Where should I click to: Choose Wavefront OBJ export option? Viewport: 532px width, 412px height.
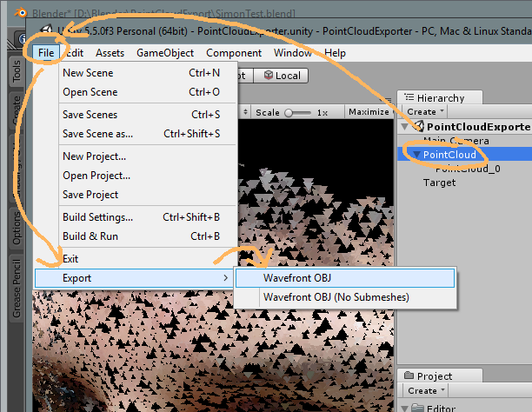click(x=345, y=278)
